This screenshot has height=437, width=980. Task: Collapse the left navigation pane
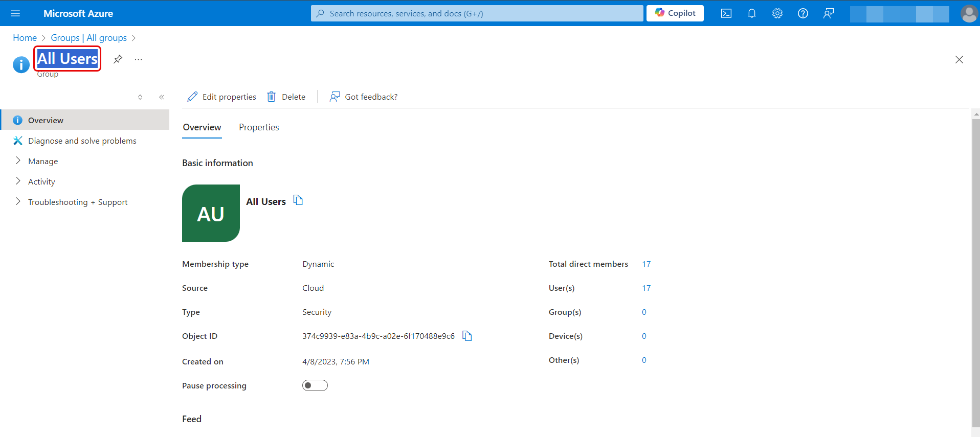[162, 97]
